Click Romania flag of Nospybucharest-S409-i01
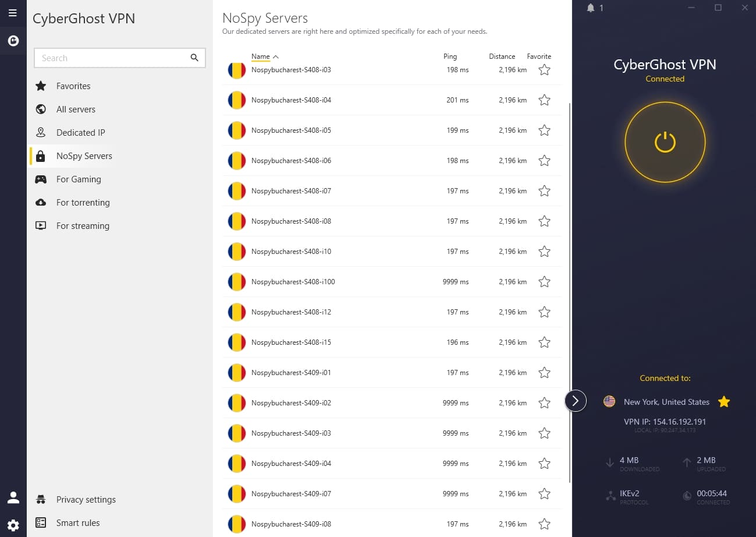Viewport: 756px width, 537px height. 236,373
